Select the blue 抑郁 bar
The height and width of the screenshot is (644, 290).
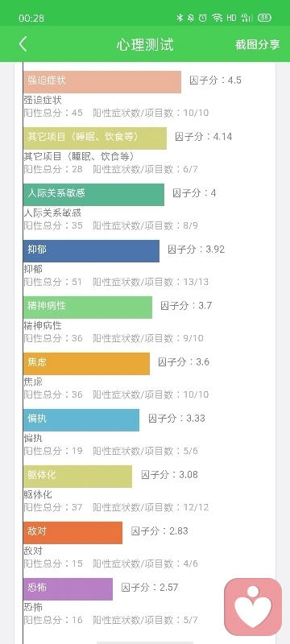tap(91, 250)
